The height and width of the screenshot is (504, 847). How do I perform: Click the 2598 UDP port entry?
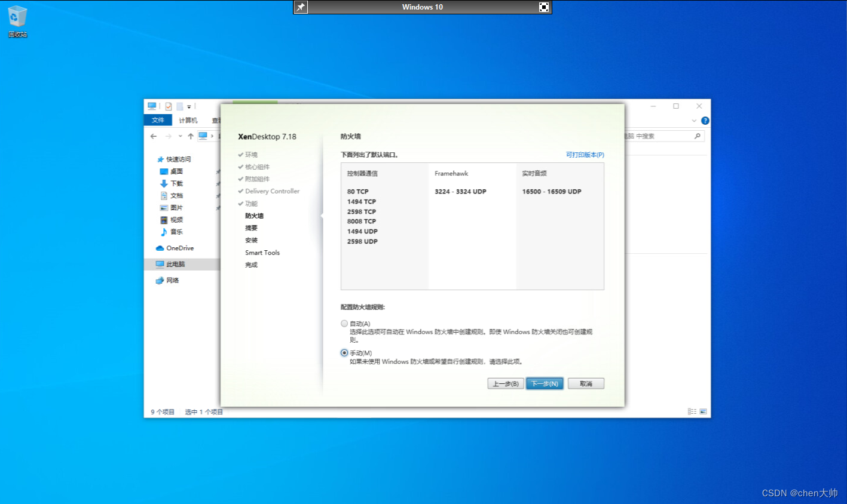tap(362, 241)
